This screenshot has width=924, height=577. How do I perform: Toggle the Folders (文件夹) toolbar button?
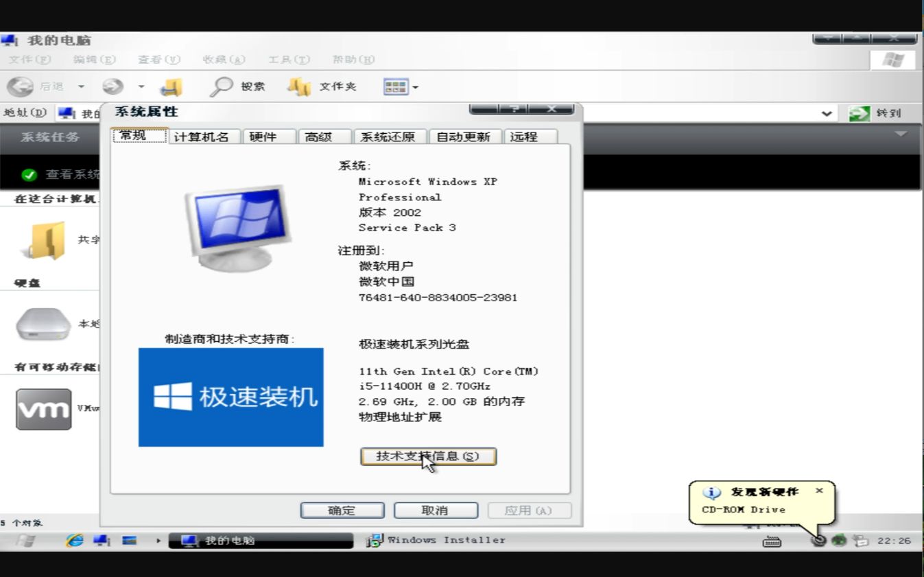tap(322, 86)
